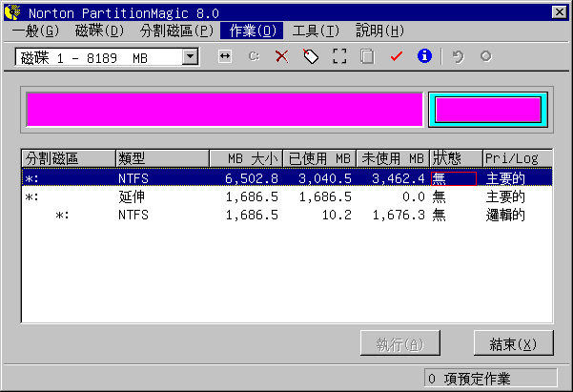
Task: Select the large magenta NTFS partition bar
Action: (224, 110)
